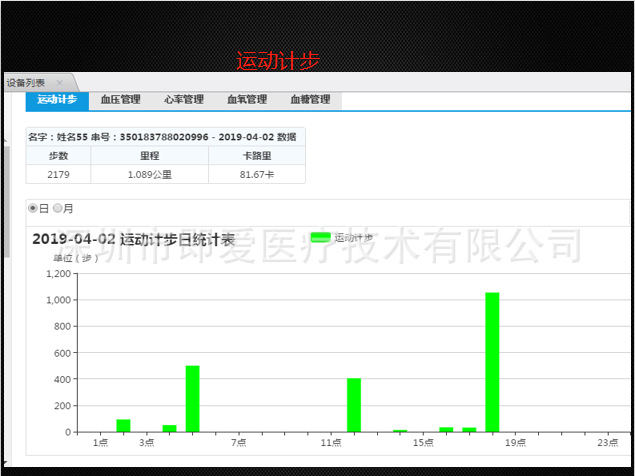Click the 单位(步) axis label
Image resolution: width=635 pixels, height=476 pixels.
[75, 258]
